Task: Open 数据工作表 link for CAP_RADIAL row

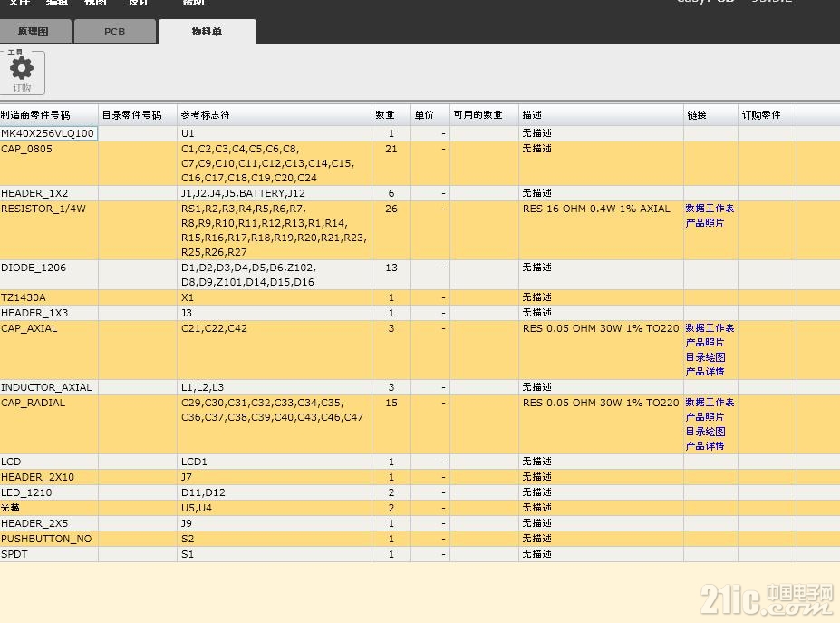Action: pos(710,403)
